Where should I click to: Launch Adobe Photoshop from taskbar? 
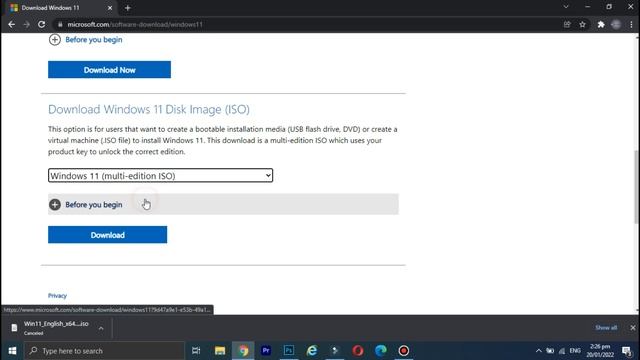coord(289,351)
